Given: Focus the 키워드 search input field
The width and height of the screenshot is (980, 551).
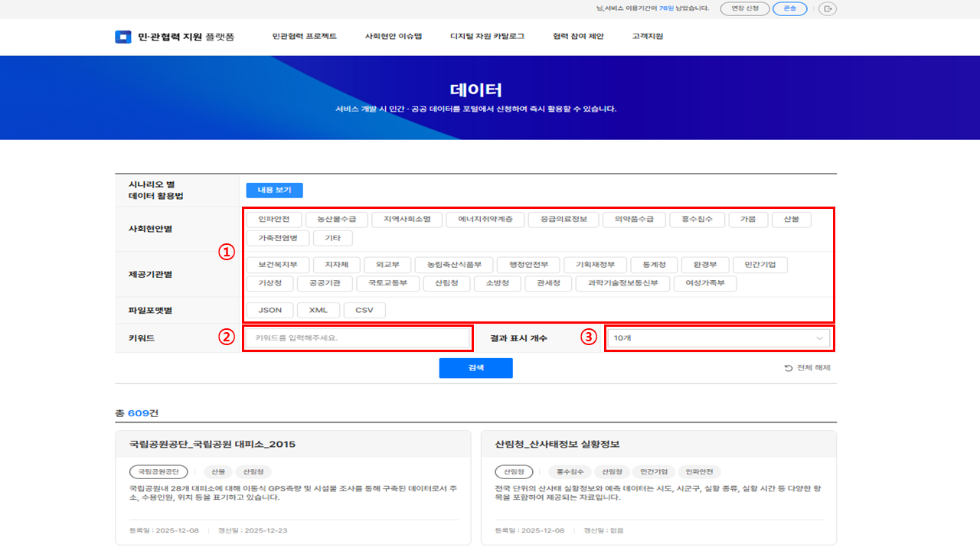Looking at the screenshot, I should [358, 338].
